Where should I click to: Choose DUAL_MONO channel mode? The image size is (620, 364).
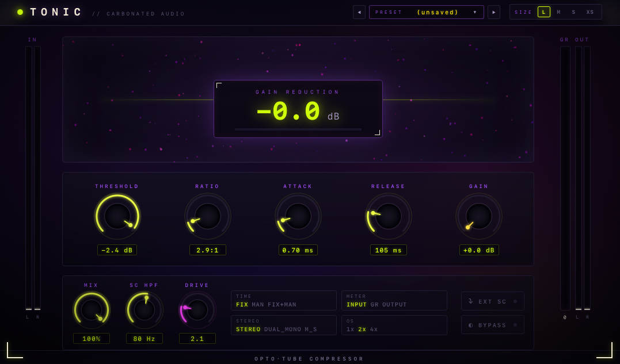pyautogui.click(x=283, y=329)
